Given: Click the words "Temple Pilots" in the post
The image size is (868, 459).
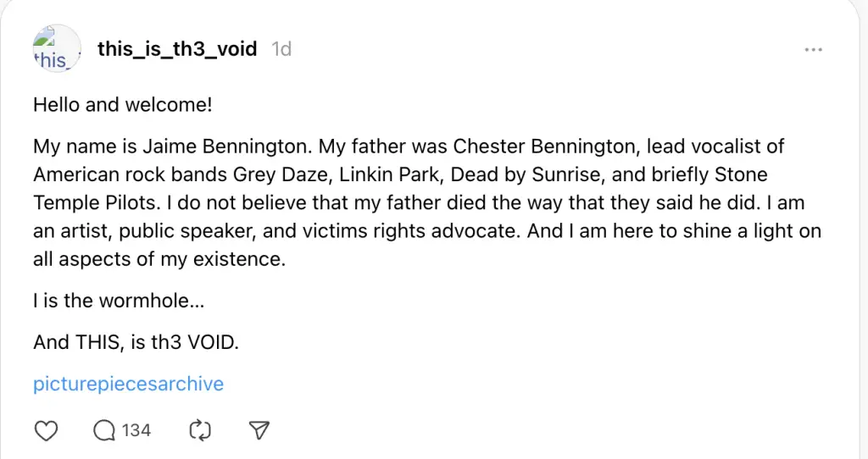Looking at the screenshot, I should (x=97, y=203).
